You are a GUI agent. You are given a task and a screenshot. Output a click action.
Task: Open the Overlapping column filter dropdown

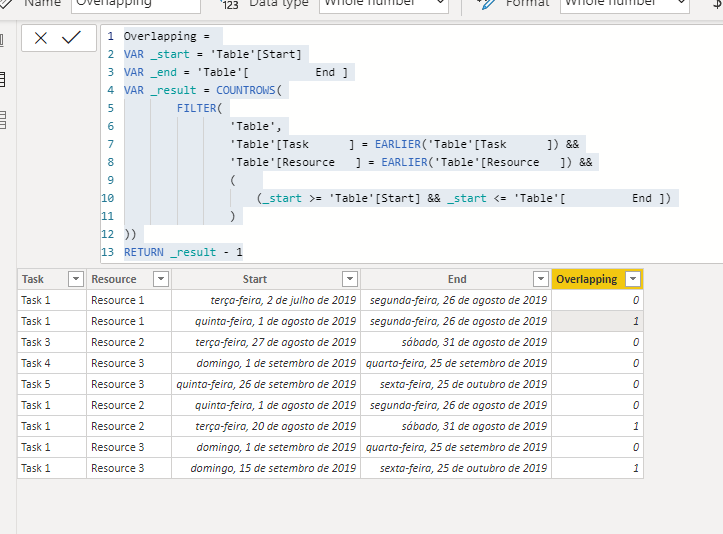(633, 279)
